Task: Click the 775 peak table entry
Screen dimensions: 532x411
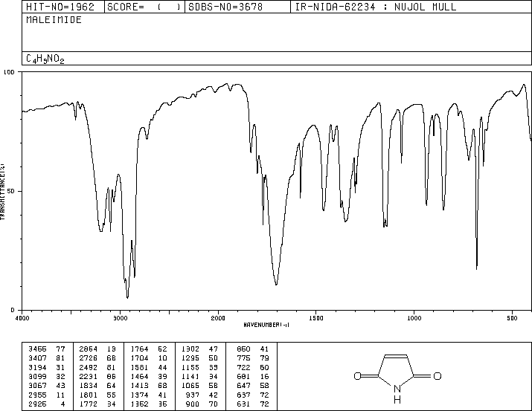Action: tap(253, 358)
